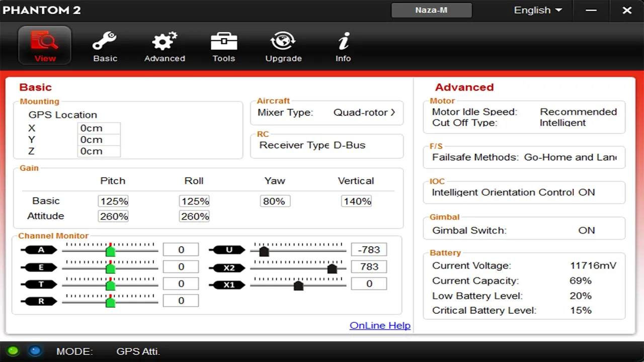Select the channel X1 slider handle

coord(298,285)
